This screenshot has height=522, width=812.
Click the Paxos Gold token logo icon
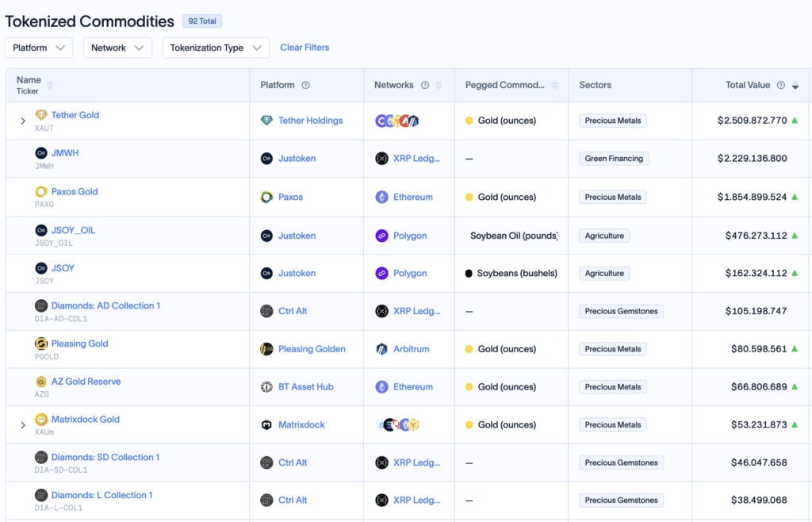pos(41,192)
